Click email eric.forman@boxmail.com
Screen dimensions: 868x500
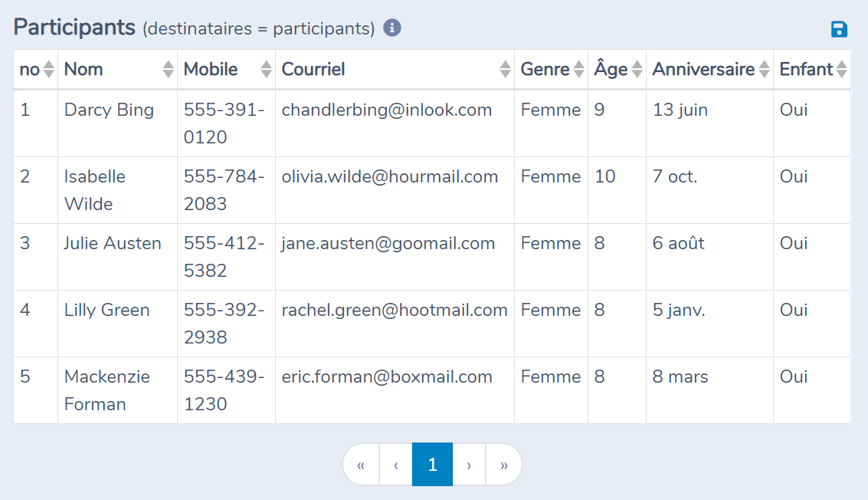coord(387,377)
